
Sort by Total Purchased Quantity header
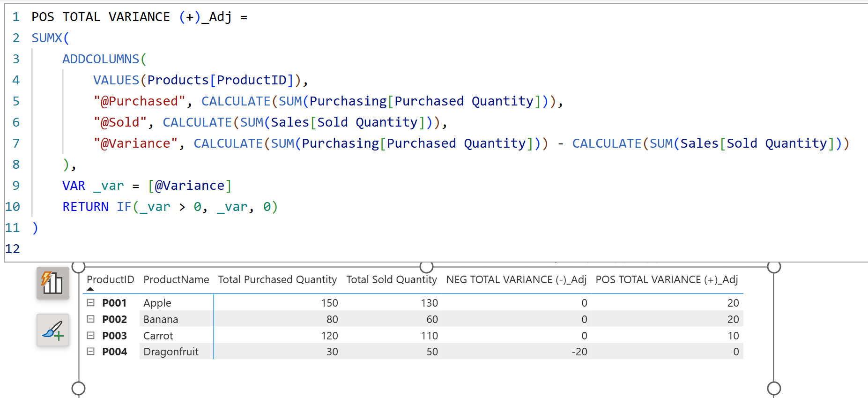277,279
